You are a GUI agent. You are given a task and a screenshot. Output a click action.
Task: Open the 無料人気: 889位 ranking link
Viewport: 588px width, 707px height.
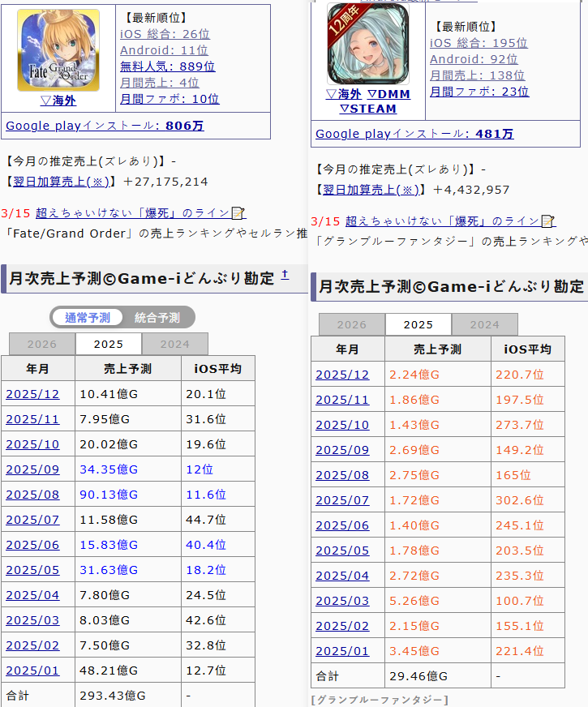coord(167,66)
